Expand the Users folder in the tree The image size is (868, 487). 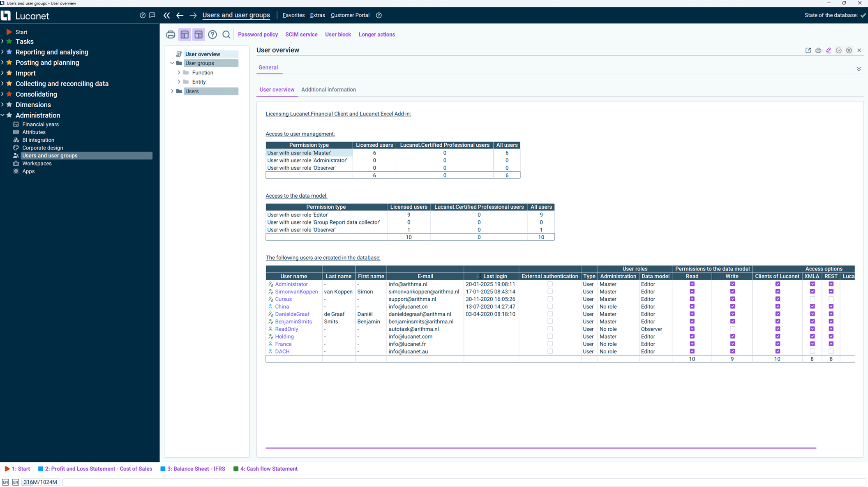(172, 91)
